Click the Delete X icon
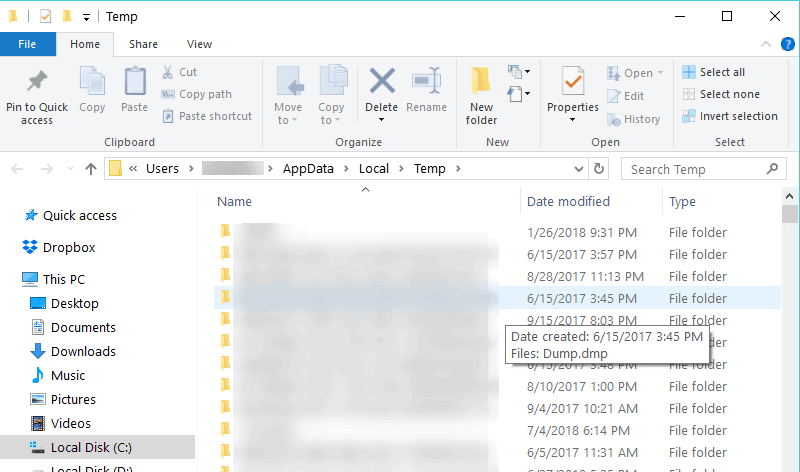Screen dimensions: 800x472 coord(382,81)
